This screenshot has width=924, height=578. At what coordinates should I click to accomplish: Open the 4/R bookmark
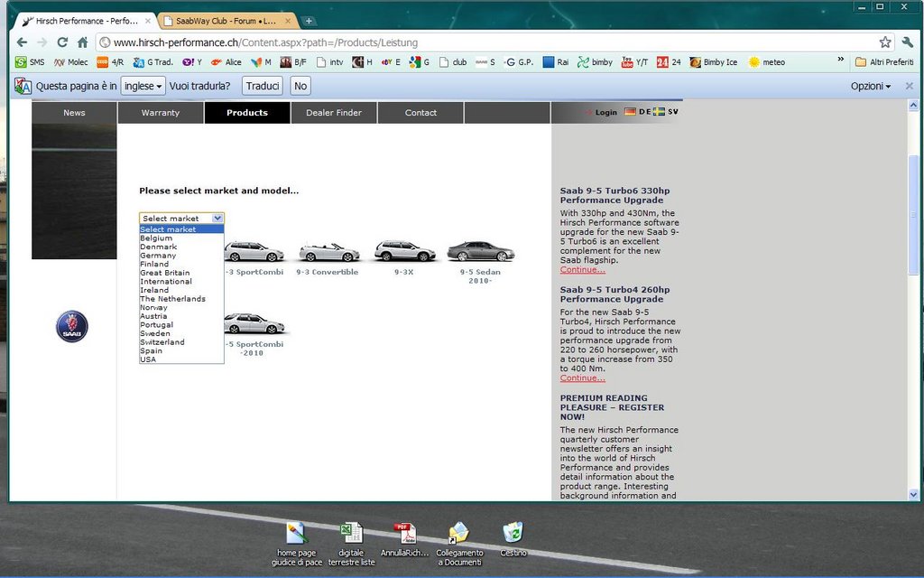(110, 62)
